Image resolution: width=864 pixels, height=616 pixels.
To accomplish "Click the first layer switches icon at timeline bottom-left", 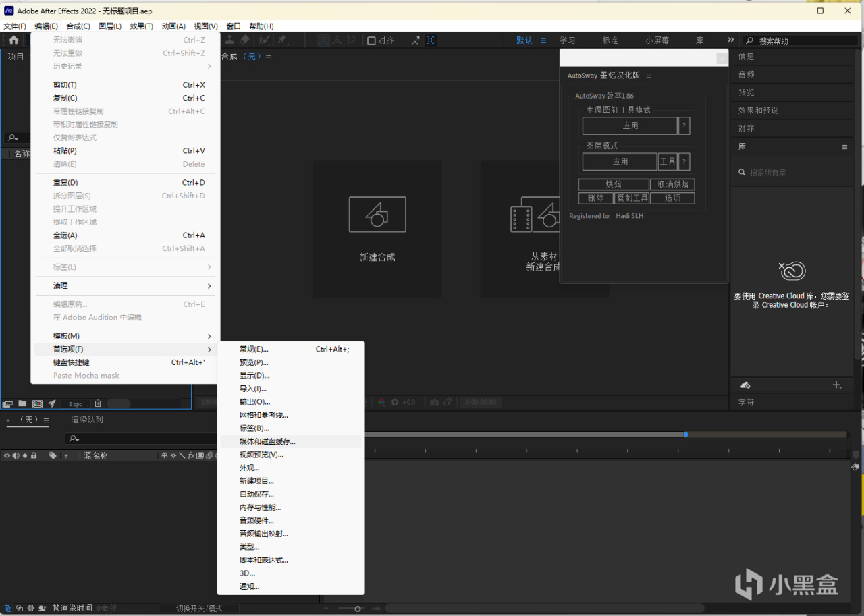I will [x=7, y=607].
